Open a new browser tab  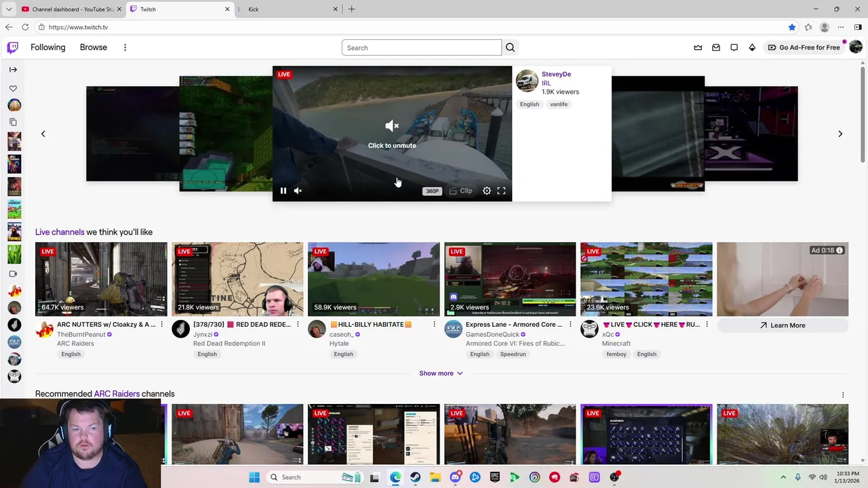(351, 9)
